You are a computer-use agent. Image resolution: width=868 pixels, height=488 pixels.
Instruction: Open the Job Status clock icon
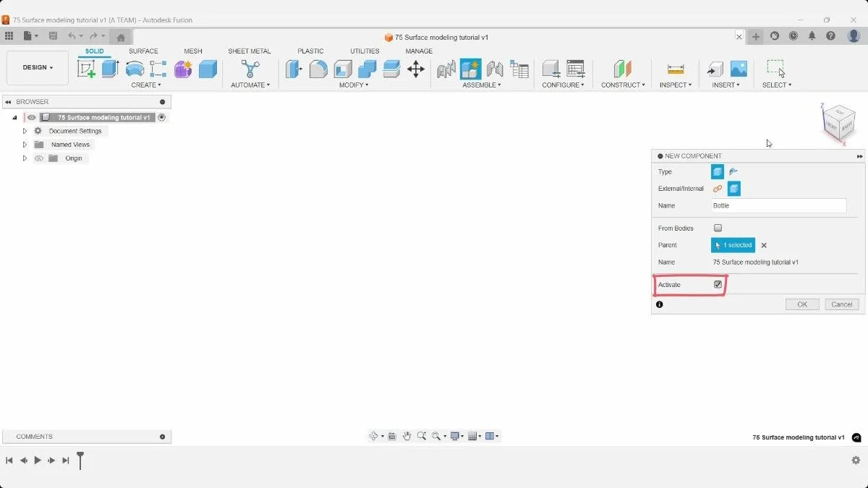pos(793,35)
